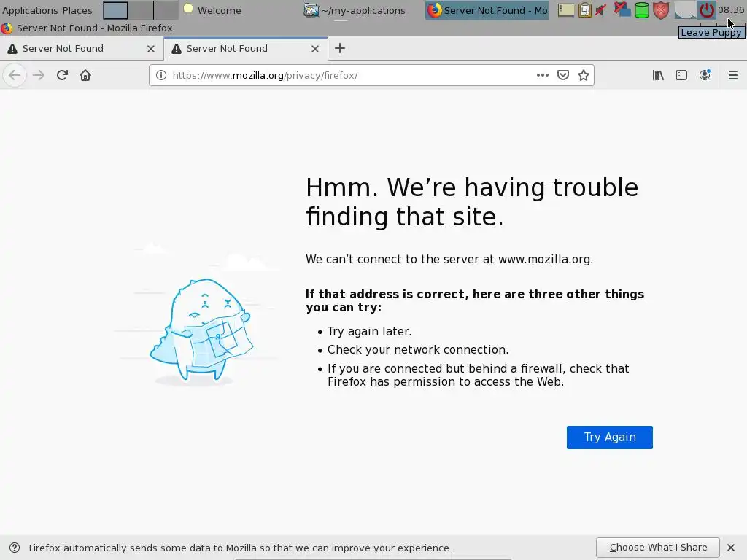The image size is (747, 560).
Task: Close the first Server Not Found tab
Action: [151, 49]
